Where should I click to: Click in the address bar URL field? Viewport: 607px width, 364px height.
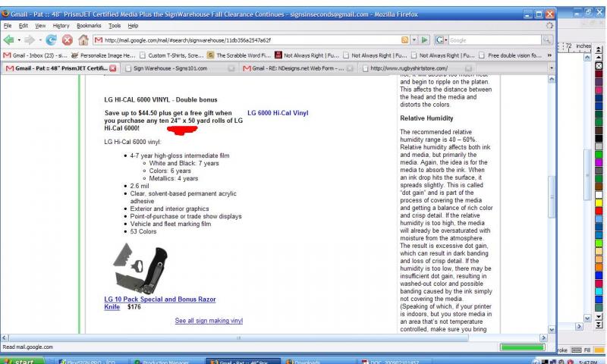[x=252, y=40]
